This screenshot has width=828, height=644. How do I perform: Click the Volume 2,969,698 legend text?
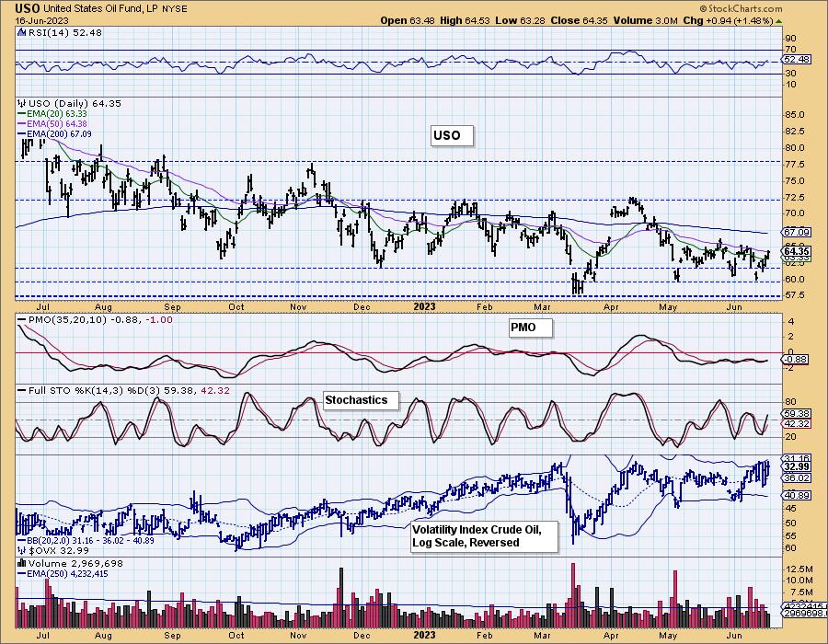click(75, 563)
